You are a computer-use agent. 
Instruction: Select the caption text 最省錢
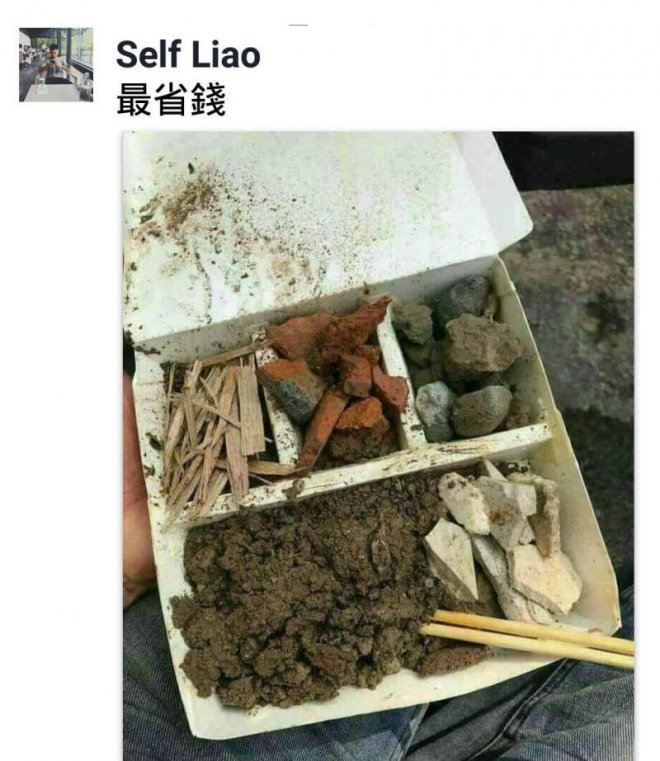pyautogui.click(x=171, y=99)
